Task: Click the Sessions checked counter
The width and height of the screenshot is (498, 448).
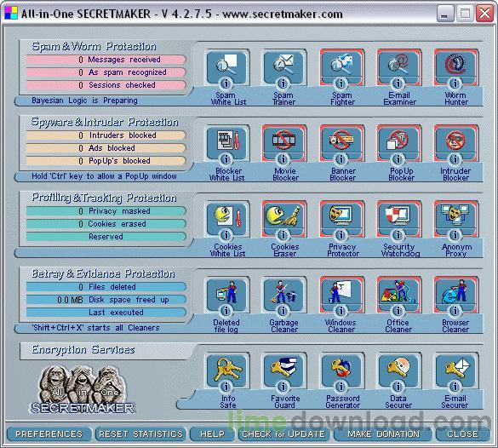Action: (106, 85)
